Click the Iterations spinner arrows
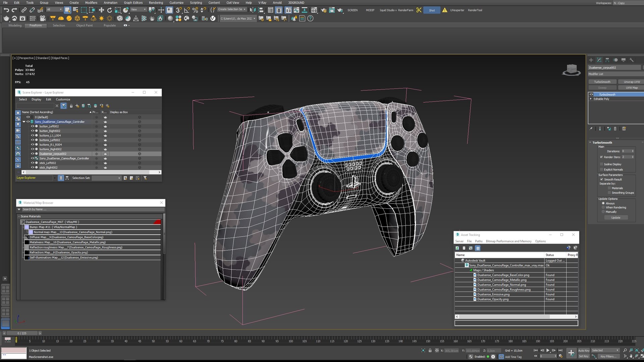The width and height of the screenshot is (644, 362). click(x=633, y=151)
